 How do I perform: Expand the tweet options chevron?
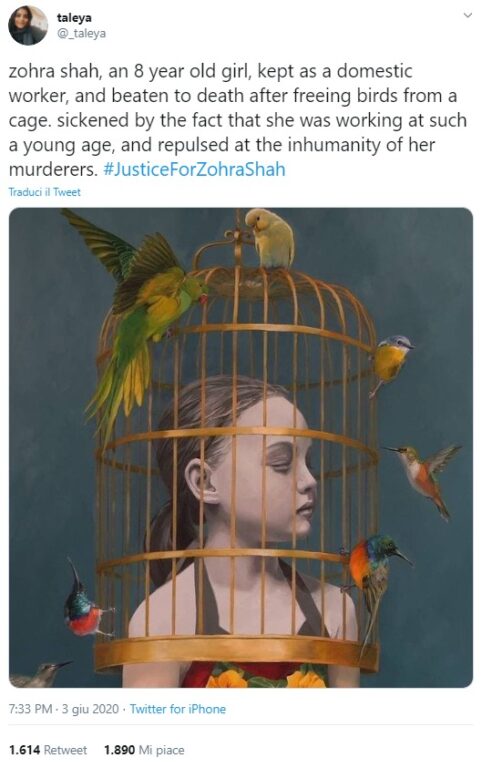pos(468,15)
